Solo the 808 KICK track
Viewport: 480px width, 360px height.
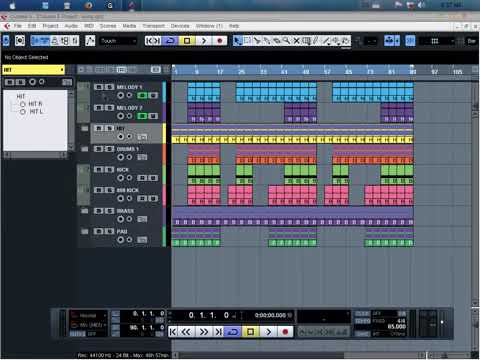[109, 190]
